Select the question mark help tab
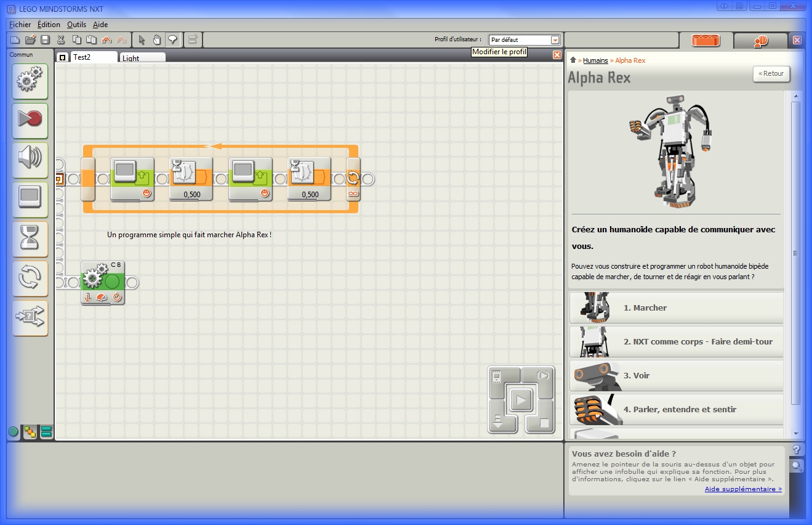Viewport: 812px width, 525px height. [x=796, y=450]
